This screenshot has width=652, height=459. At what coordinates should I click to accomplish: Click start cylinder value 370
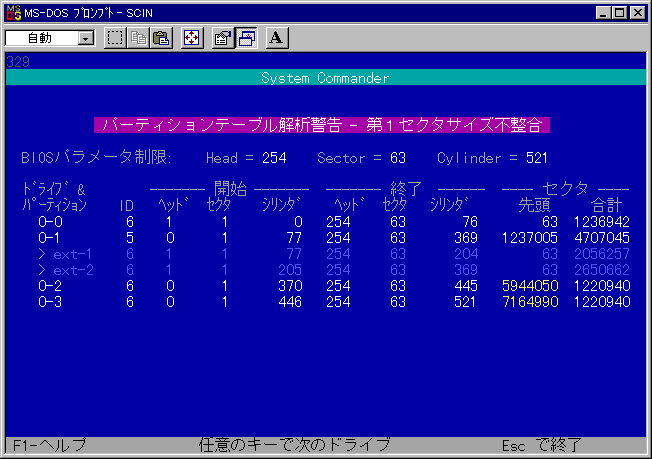tap(290, 286)
